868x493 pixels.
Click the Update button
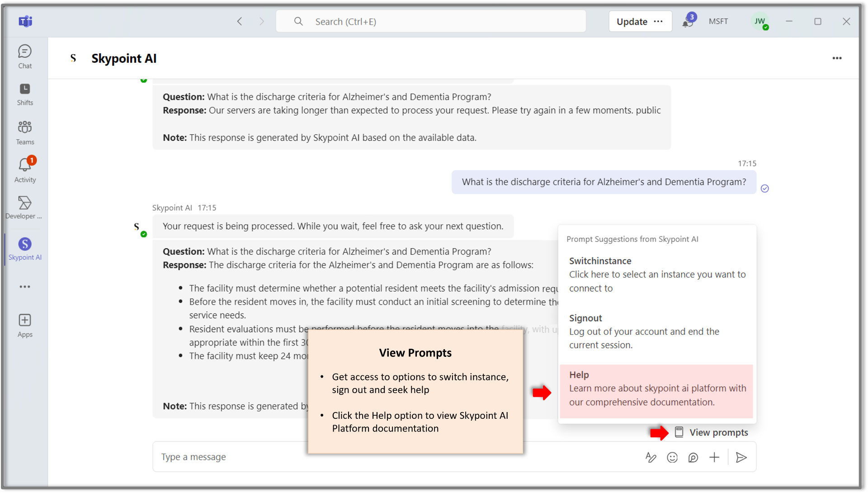point(632,21)
